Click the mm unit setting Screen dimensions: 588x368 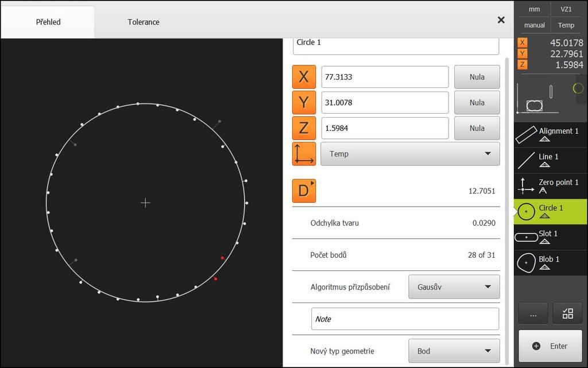click(x=534, y=9)
